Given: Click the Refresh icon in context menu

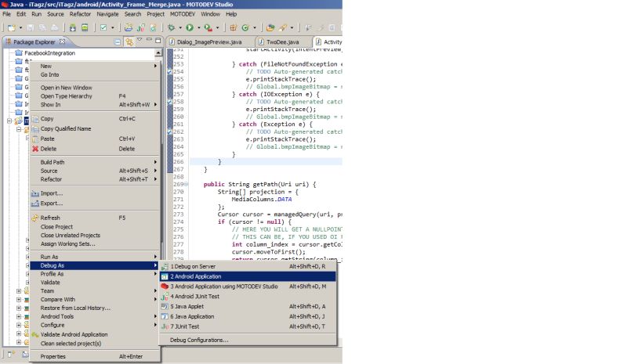Looking at the screenshot, I should coord(35,218).
